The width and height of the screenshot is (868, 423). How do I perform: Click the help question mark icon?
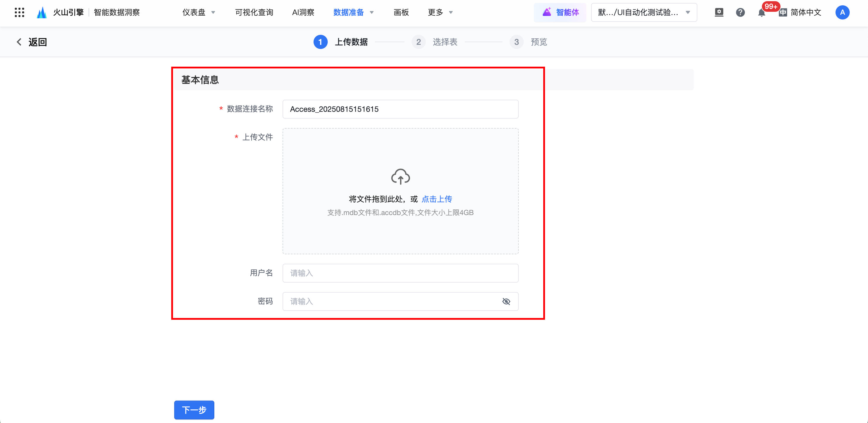740,12
